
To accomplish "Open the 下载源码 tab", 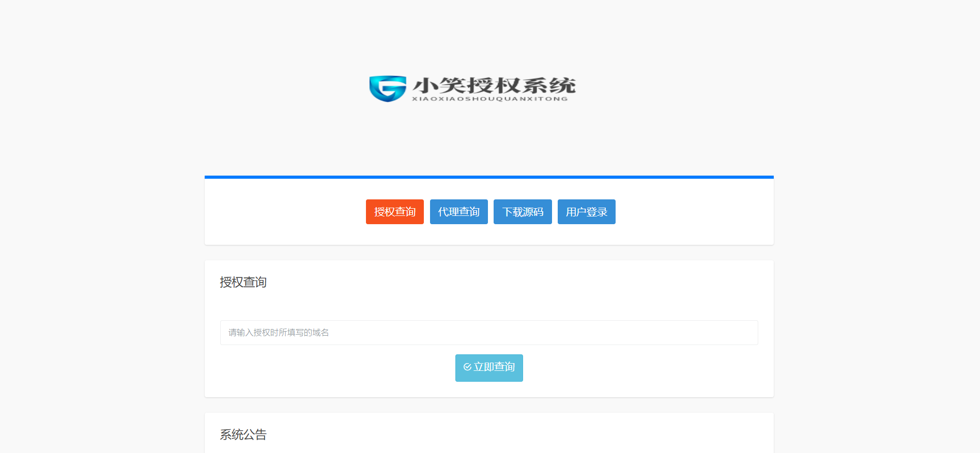I will [523, 212].
